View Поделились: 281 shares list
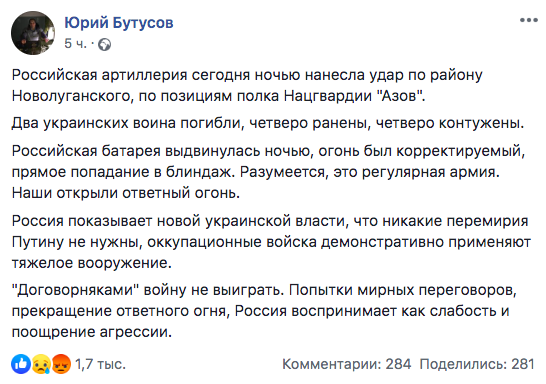Image resolution: width=546 pixels, height=384 pixels. (477, 364)
